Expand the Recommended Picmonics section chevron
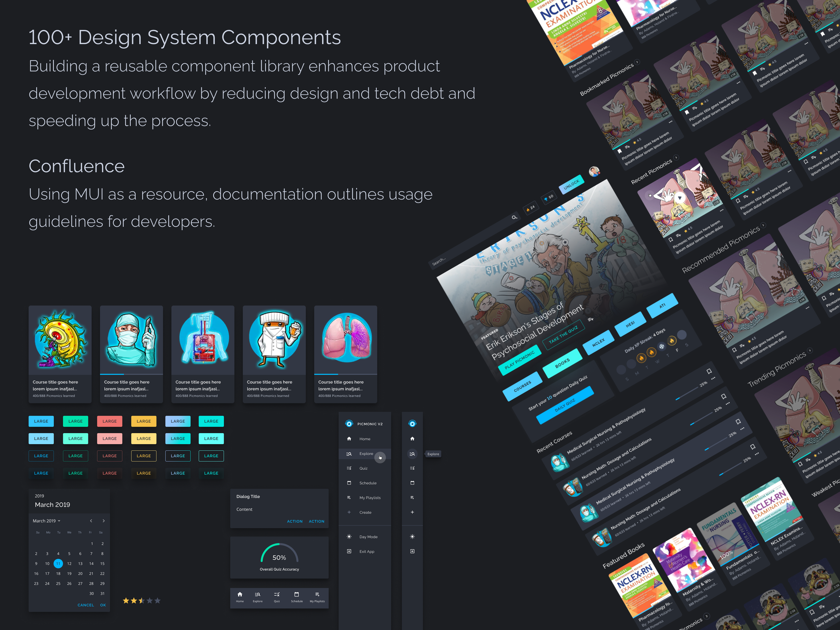 764,225
